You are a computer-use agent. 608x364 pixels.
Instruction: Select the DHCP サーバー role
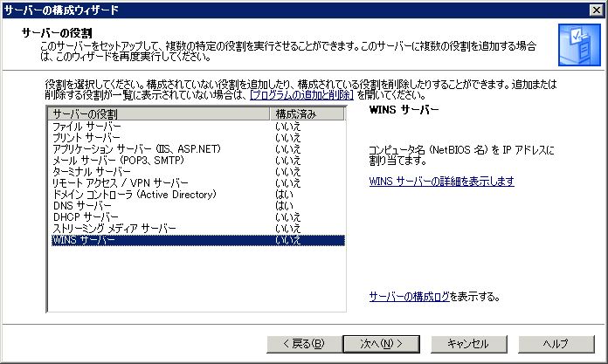click(x=198, y=217)
